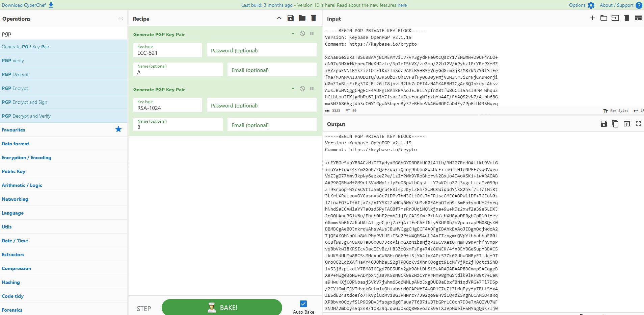Expand the Utils category
644x315 pixels.
(x=64, y=227)
